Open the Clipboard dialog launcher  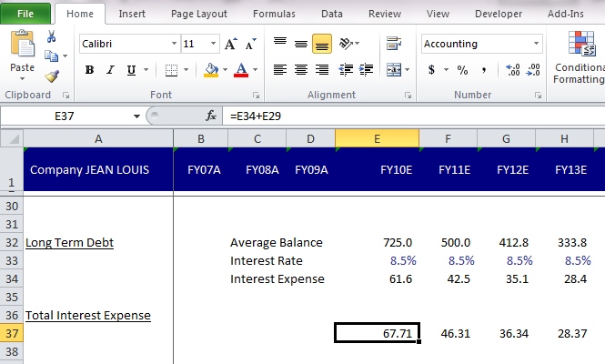(66, 95)
